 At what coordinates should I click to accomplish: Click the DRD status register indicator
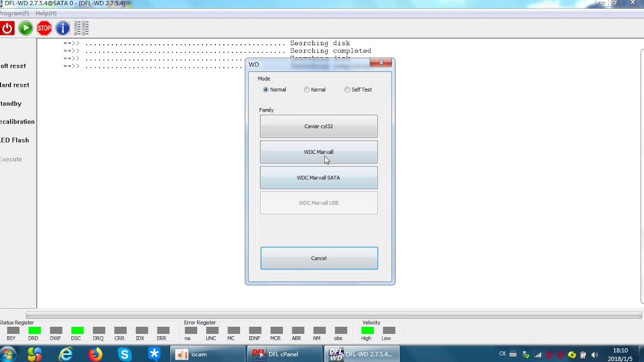click(34, 330)
